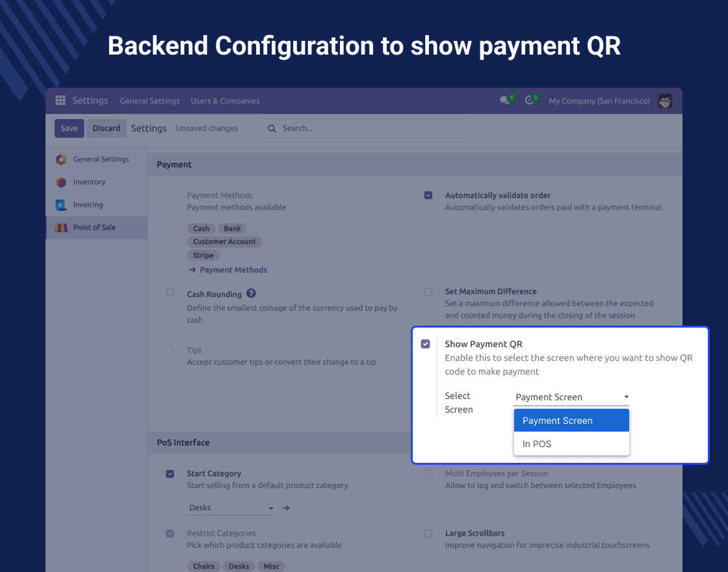Click the Customer Account tag
Screen dimensions: 728x572
click(225, 242)
